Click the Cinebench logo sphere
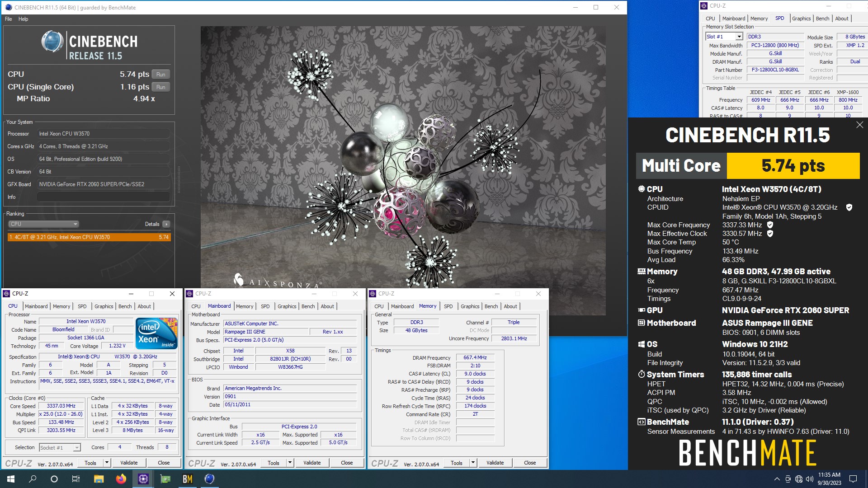The height and width of the screenshot is (488, 868). click(52, 42)
